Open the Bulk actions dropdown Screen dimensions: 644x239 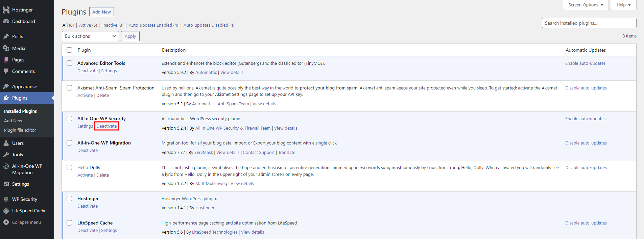point(90,36)
